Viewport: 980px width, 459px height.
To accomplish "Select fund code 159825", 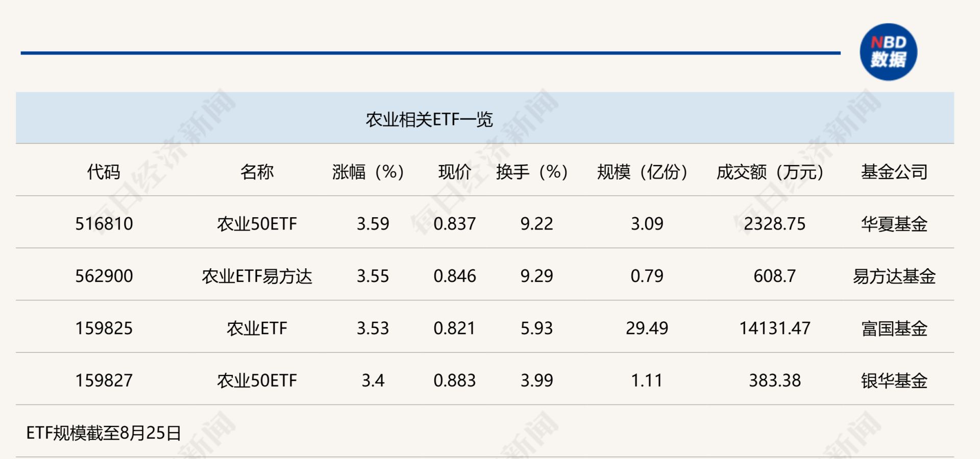I will pyautogui.click(x=104, y=328).
